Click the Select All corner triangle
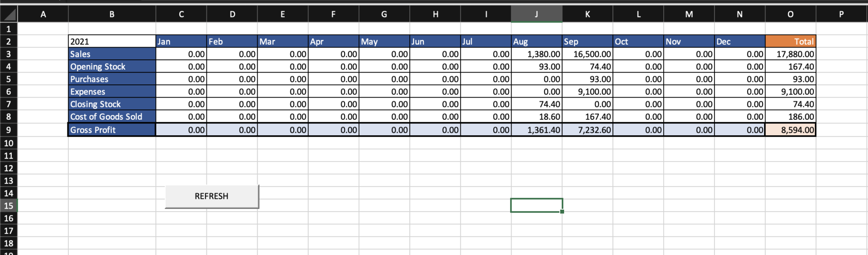 pyautogui.click(x=9, y=14)
